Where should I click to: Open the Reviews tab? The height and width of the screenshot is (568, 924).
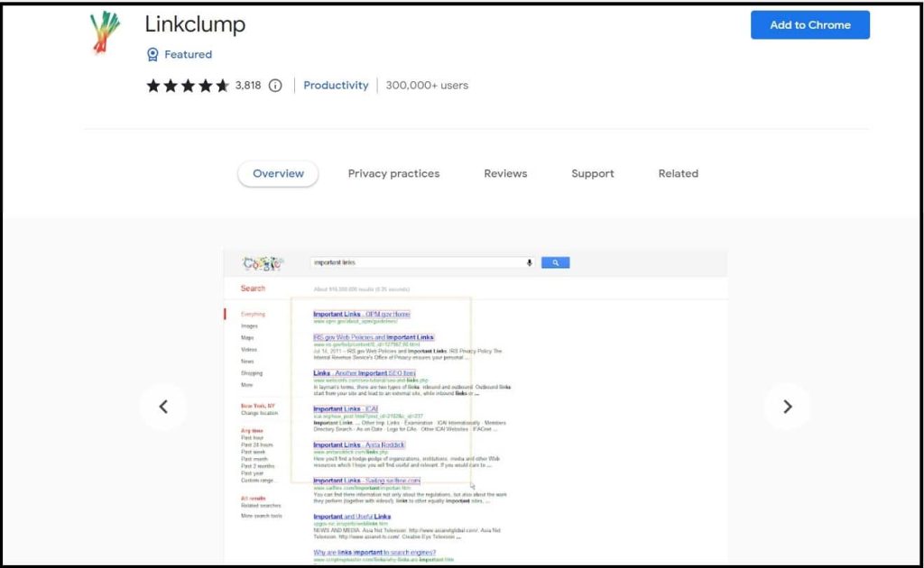pos(505,174)
